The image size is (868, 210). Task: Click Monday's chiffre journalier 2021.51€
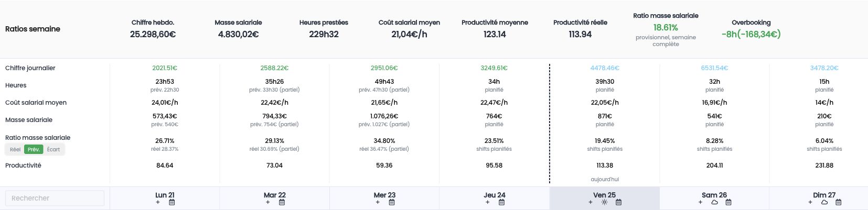(165, 68)
